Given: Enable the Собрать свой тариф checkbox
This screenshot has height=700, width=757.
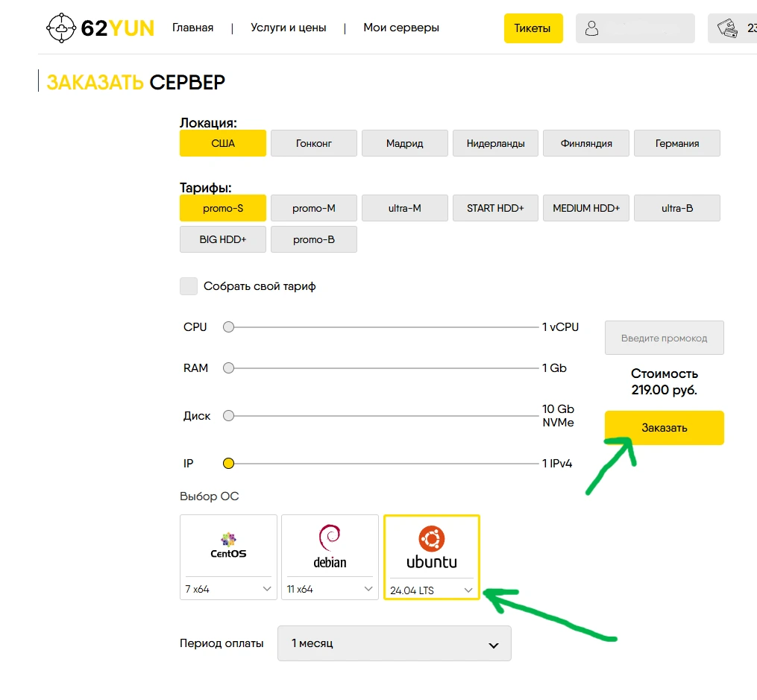Looking at the screenshot, I should click(189, 286).
